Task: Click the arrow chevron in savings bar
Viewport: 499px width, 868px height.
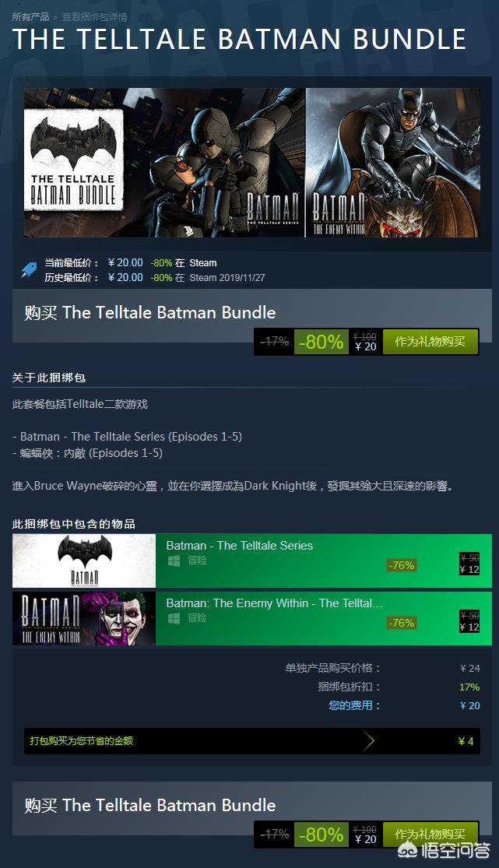Action: [x=369, y=740]
